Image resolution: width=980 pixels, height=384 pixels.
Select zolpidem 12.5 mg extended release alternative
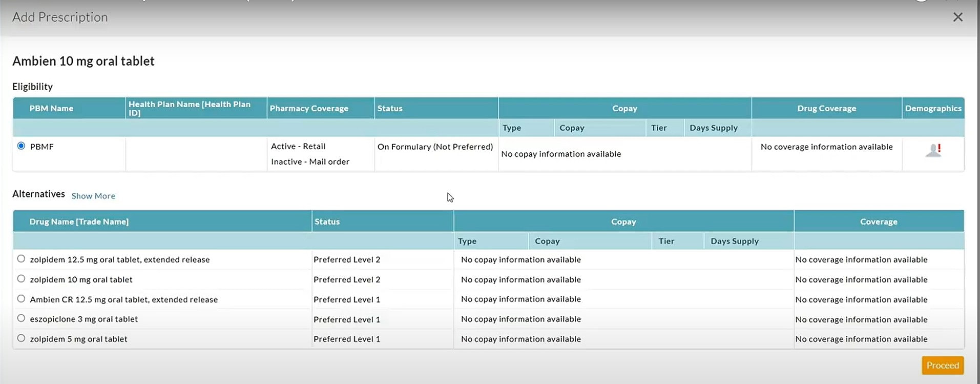(21, 259)
